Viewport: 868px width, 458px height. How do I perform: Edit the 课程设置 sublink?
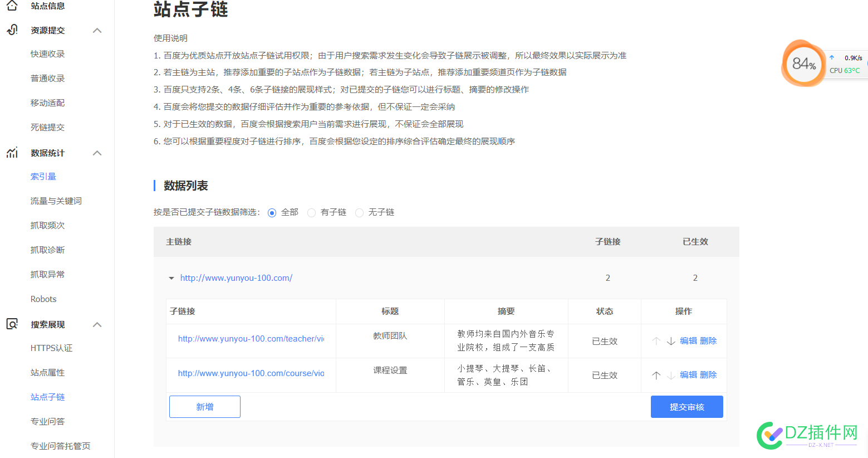pyautogui.click(x=689, y=375)
